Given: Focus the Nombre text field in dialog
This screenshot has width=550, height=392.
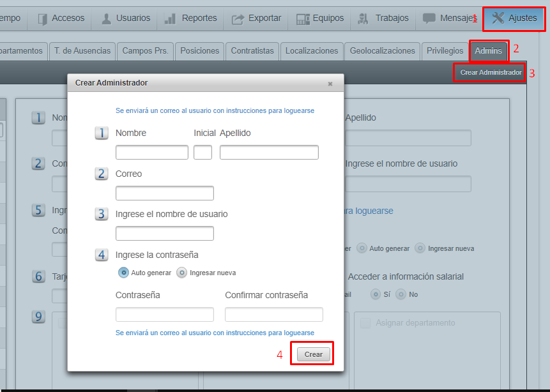Looking at the screenshot, I should (x=151, y=153).
